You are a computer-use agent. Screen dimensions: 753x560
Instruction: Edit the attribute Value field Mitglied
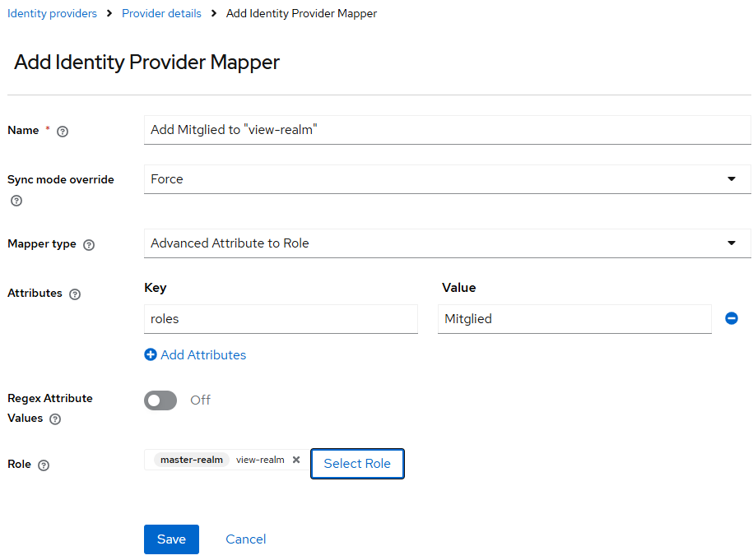pyautogui.click(x=574, y=319)
